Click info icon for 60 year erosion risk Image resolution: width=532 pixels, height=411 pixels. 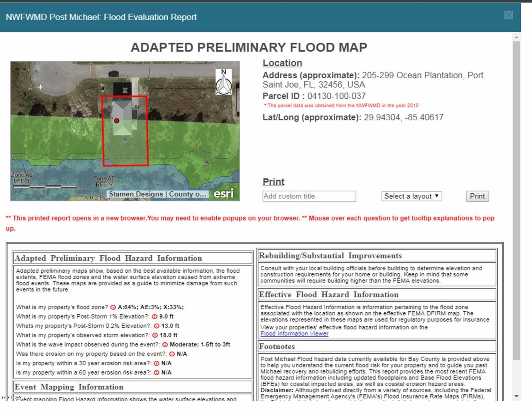point(156,373)
